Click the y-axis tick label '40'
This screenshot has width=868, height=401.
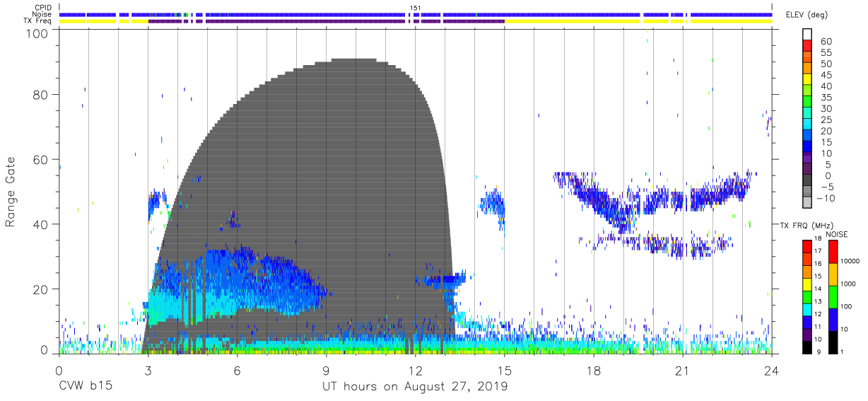pos(42,224)
